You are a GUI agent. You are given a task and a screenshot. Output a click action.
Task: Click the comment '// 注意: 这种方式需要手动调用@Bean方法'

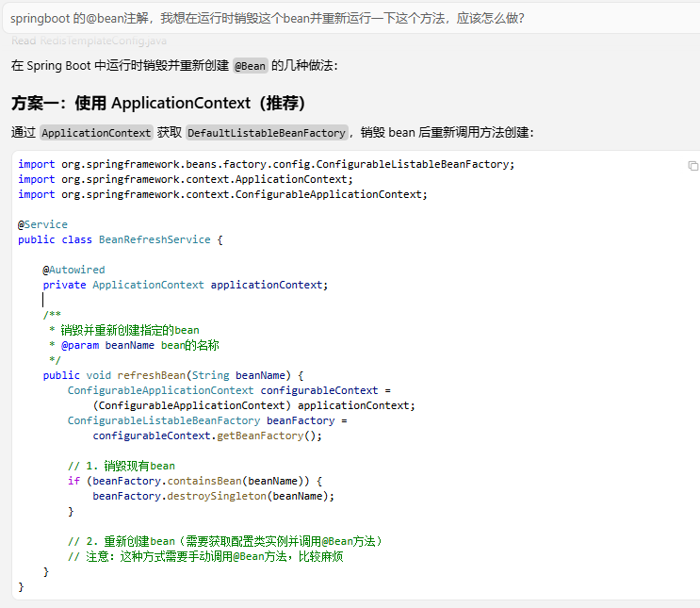click(x=205, y=556)
